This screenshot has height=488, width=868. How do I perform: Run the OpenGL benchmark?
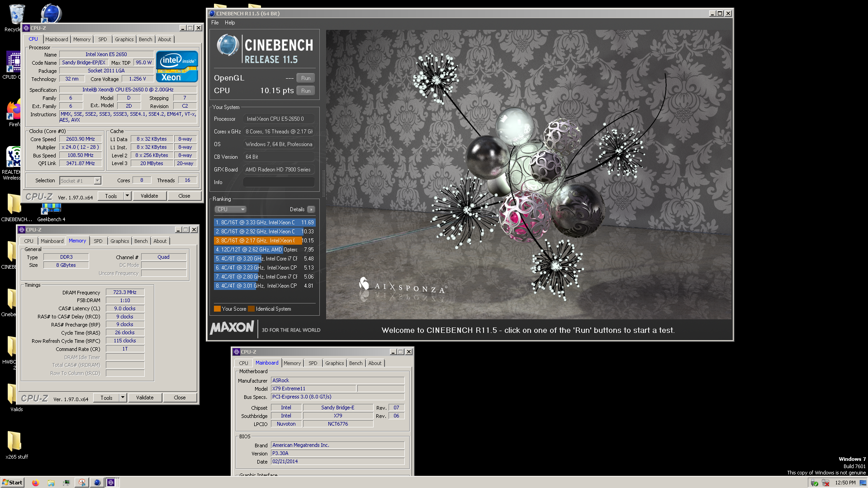306,78
